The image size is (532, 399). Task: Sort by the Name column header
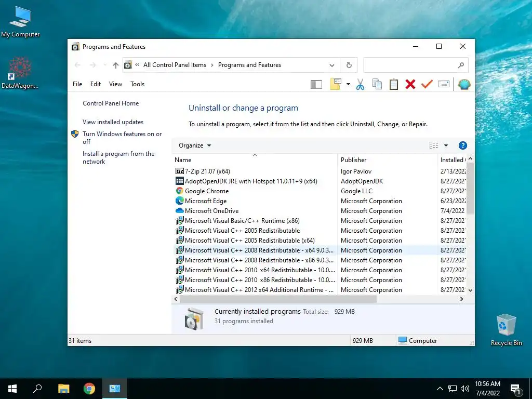[x=255, y=160]
